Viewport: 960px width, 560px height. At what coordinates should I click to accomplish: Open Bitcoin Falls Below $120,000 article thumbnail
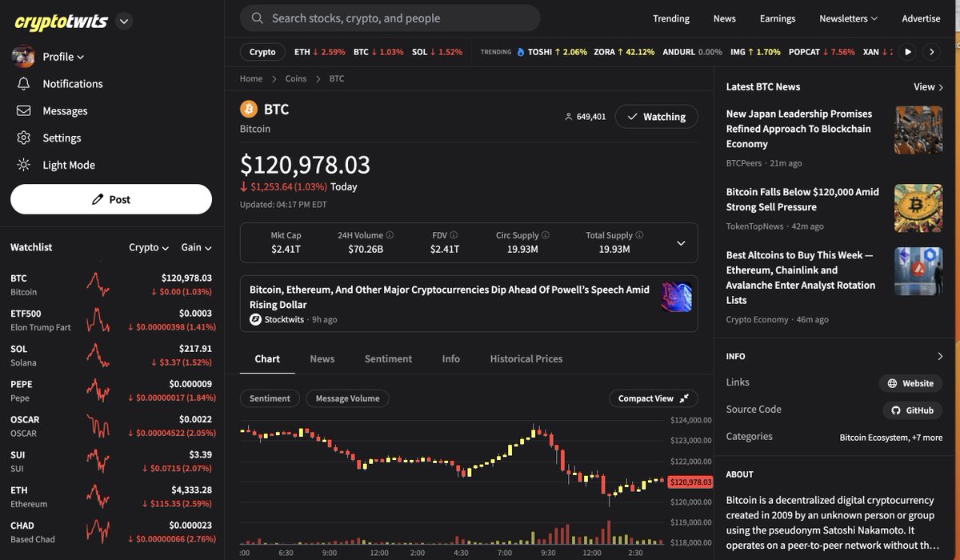[918, 208]
